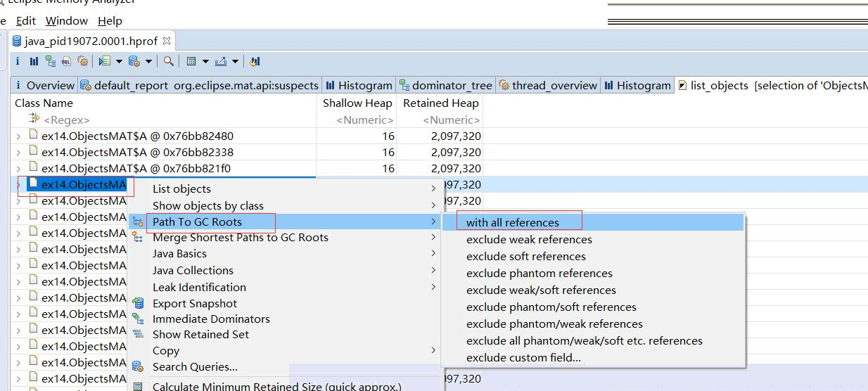Sort by the Class Name column header
The image size is (868, 391).
pyautogui.click(x=163, y=103)
